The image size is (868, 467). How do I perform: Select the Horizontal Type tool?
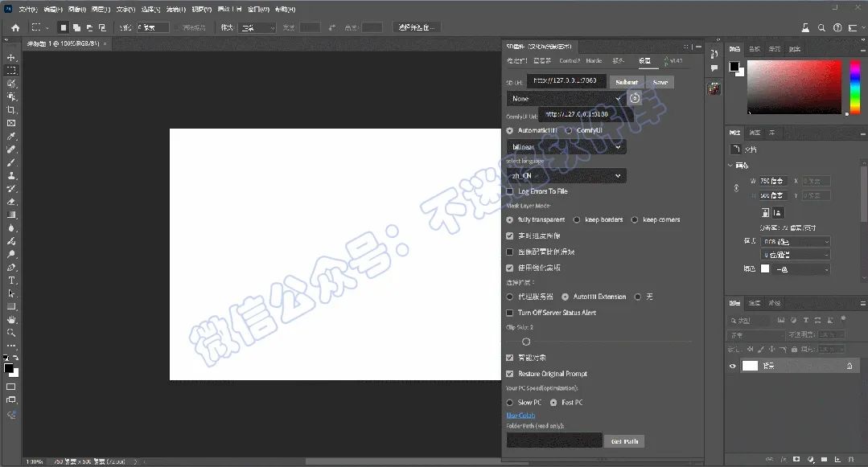pyautogui.click(x=11, y=281)
